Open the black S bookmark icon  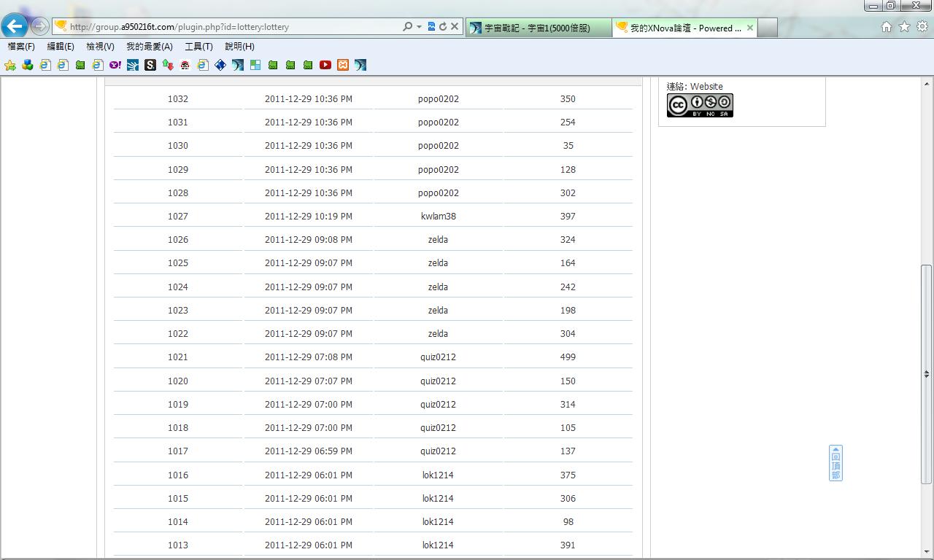(150, 65)
